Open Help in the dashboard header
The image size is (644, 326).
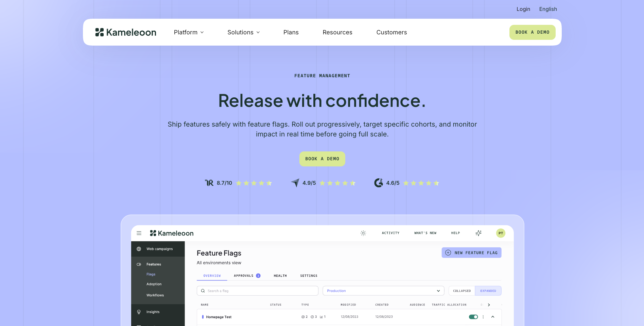pos(455,233)
